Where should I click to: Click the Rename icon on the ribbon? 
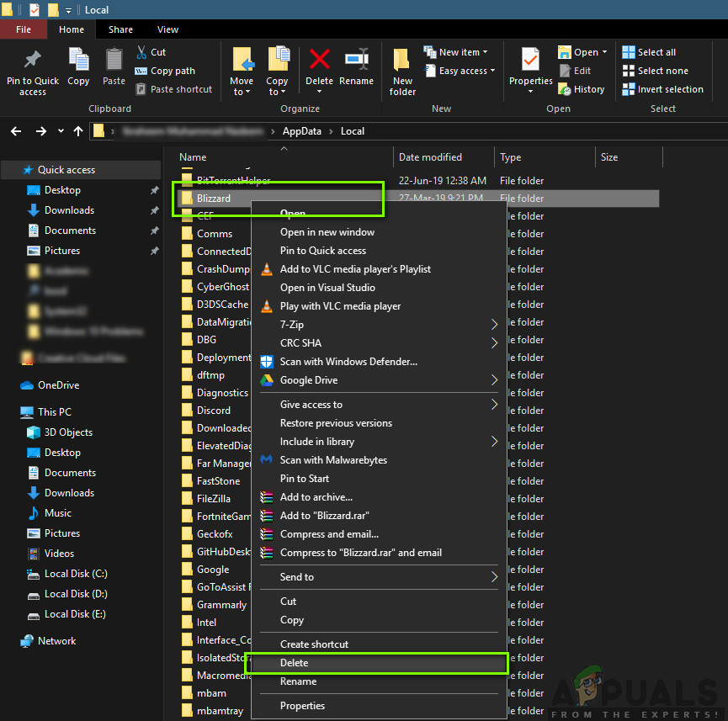[356, 67]
